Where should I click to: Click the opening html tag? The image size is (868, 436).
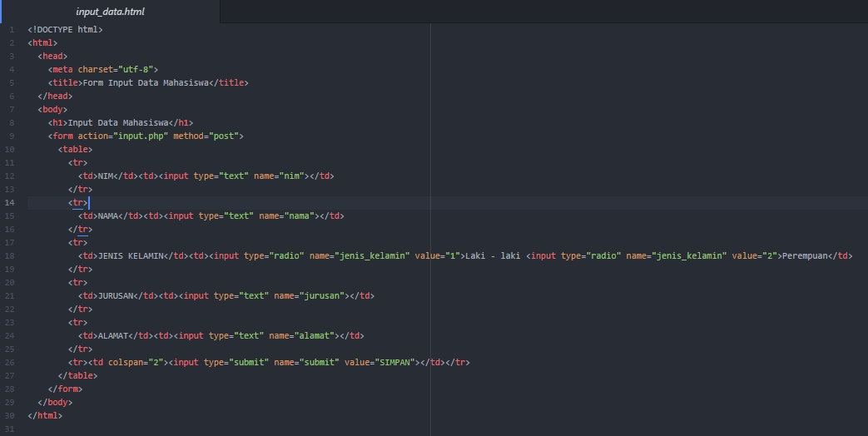tap(42, 43)
